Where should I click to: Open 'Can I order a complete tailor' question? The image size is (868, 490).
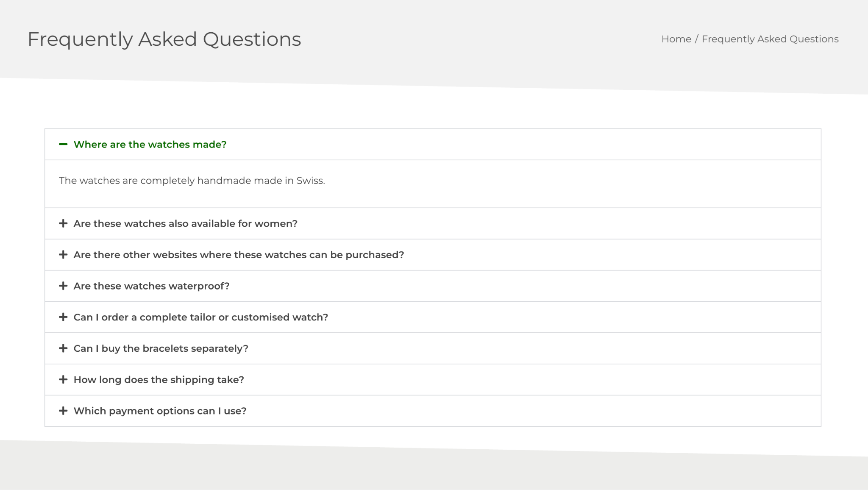coord(200,317)
